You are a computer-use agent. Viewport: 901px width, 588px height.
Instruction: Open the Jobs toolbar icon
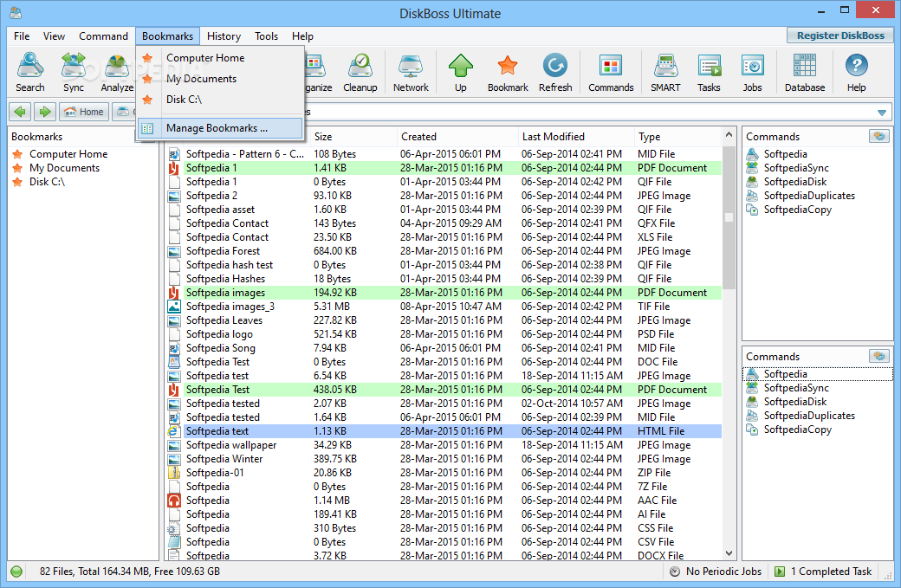(752, 73)
